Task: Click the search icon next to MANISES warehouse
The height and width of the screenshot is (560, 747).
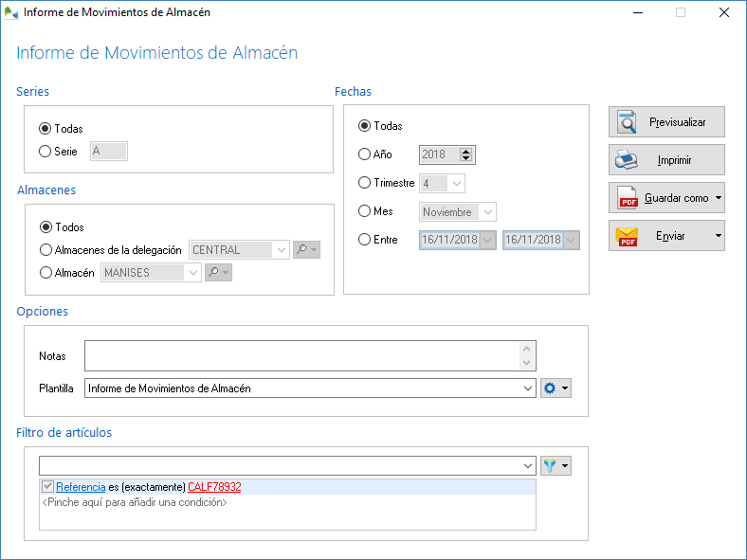Action: 213,272
